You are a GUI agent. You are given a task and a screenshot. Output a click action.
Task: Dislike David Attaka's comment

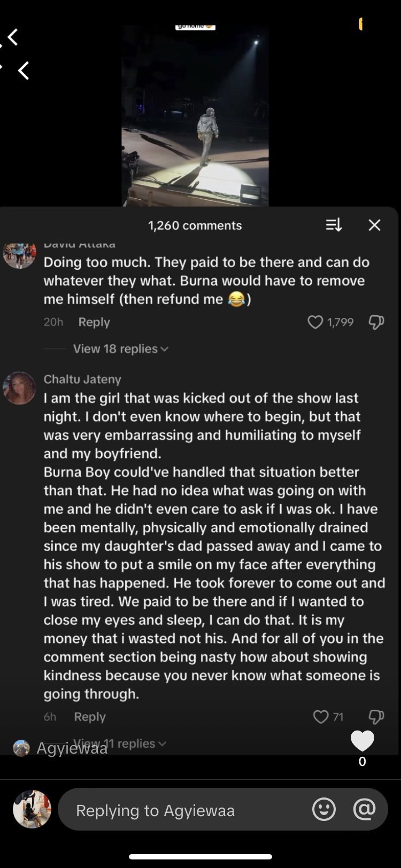(376, 322)
